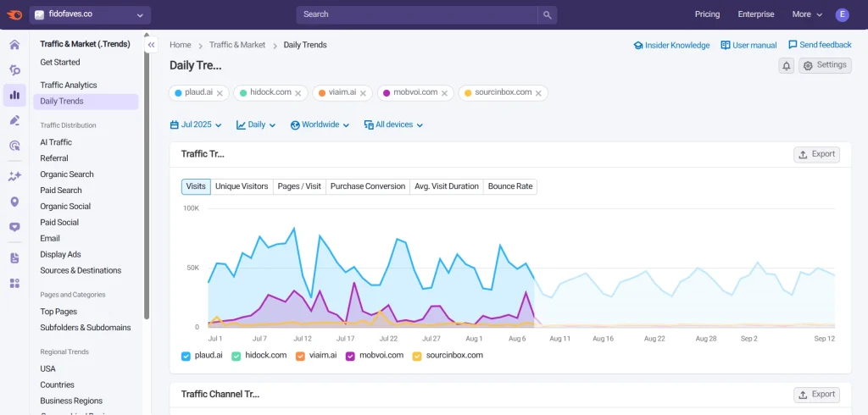Open the Jul 2025 date dropdown
The height and width of the screenshot is (415, 868).
tap(196, 125)
